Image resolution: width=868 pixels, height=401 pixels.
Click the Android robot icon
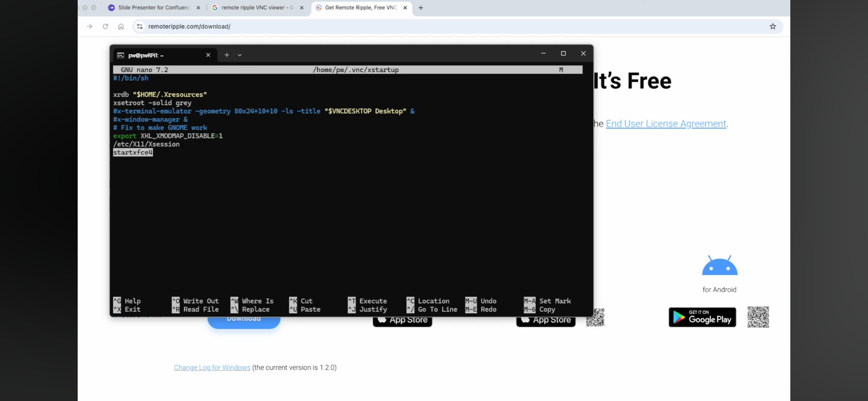(719, 266)
